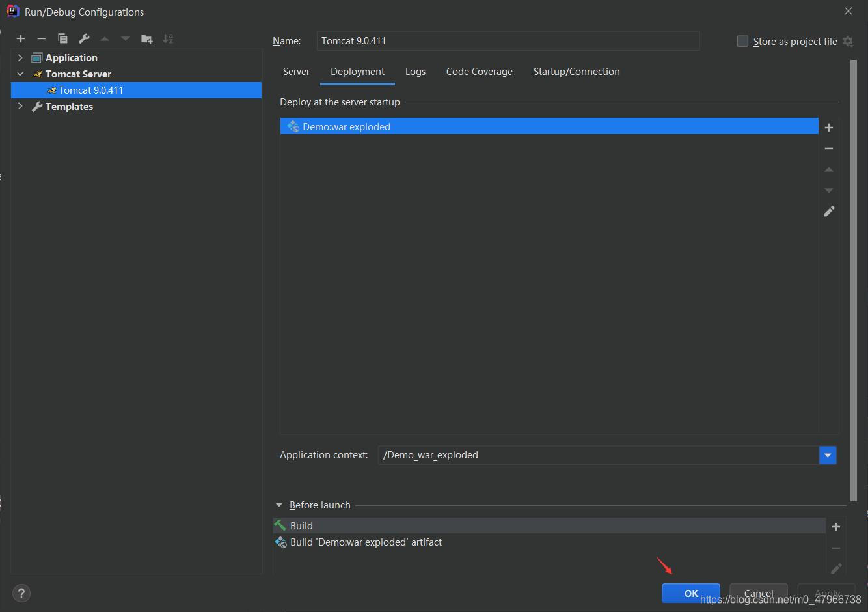Go to Code Coverage tab
This screenshot has width=868, height=612.
point(480,72)
